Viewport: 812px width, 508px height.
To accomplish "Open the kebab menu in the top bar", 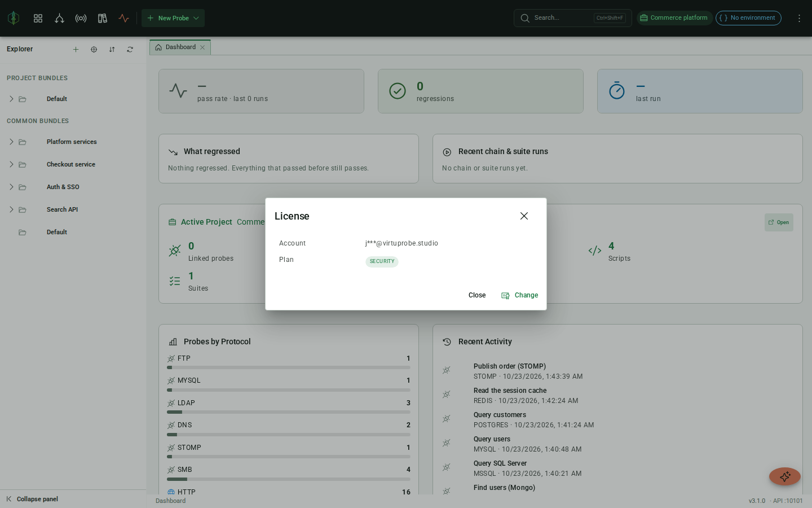I will pos(799,18).
